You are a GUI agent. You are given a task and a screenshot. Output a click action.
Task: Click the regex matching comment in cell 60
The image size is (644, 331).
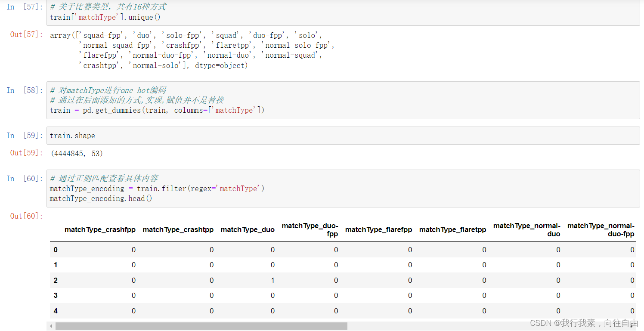tap(104, 179)
